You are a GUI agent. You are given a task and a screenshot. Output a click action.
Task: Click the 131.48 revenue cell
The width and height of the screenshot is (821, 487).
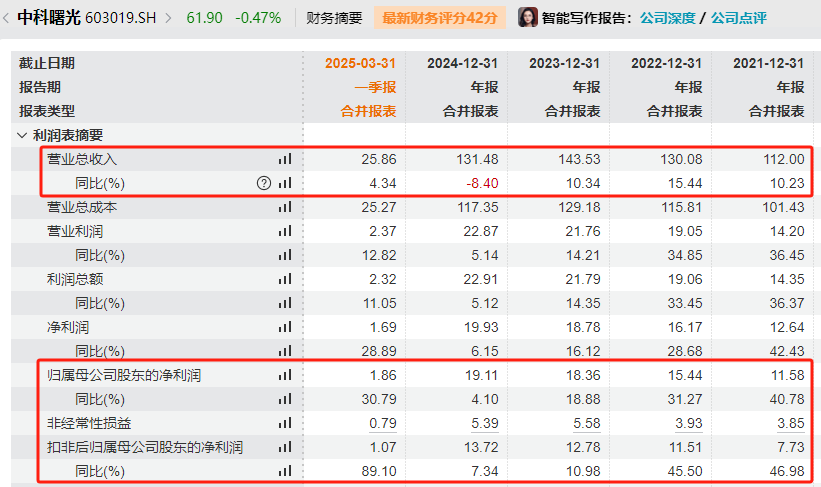click(x=477, y=159)
